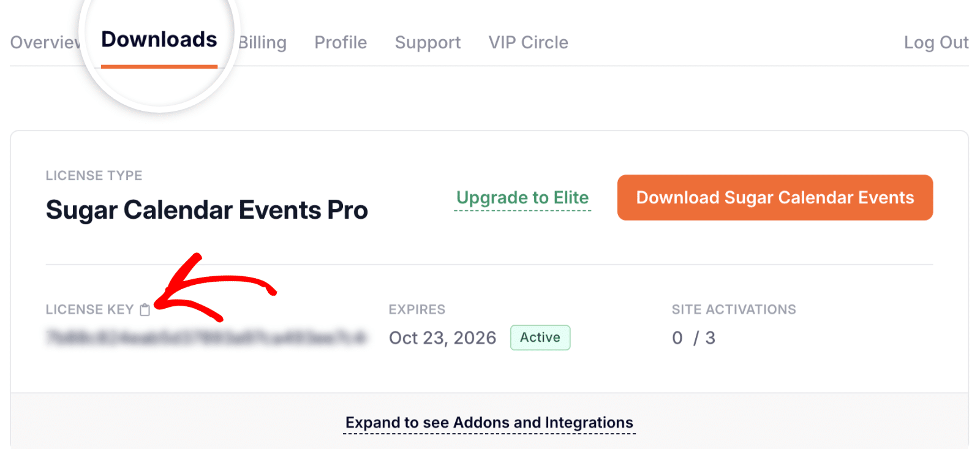980x449 pixels.
Task: Go to the Billing section
Action: click(x=263, y=42)
